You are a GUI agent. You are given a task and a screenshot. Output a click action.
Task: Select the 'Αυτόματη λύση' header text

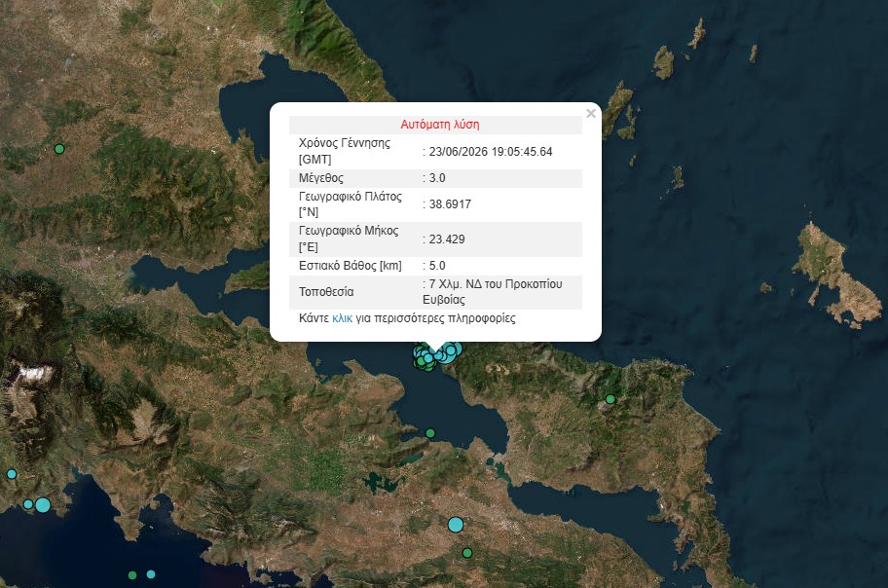click(440, 125)
